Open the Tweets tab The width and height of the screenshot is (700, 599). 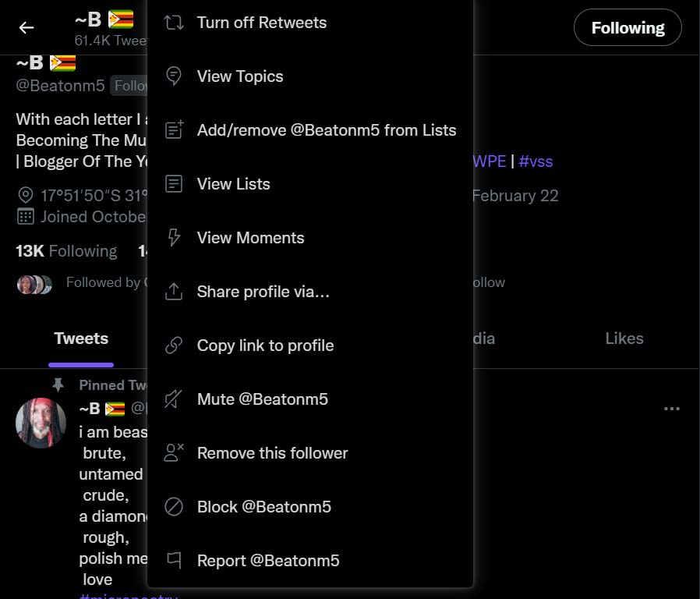[x=81, y=338]
